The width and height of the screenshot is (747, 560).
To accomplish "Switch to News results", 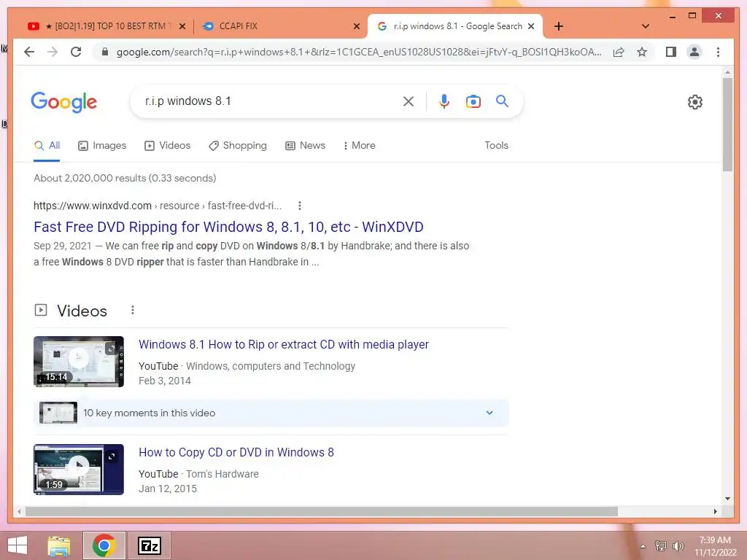I will coord(305,146).
